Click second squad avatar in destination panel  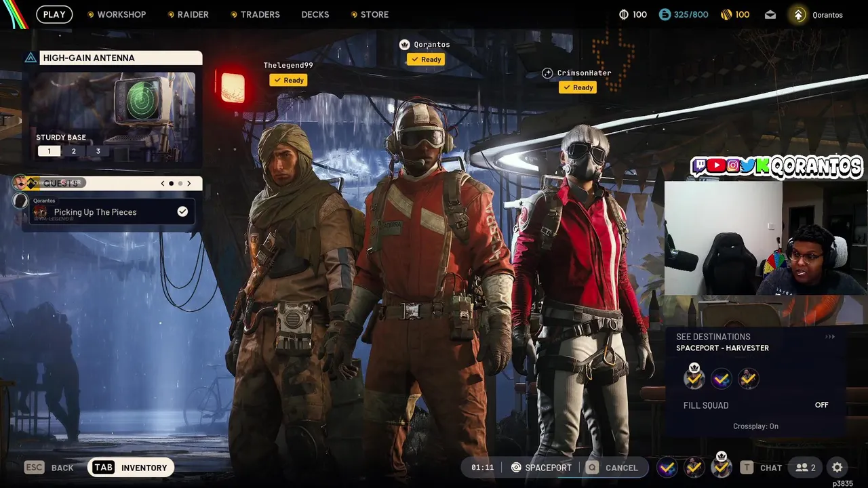tap(722, 379)
